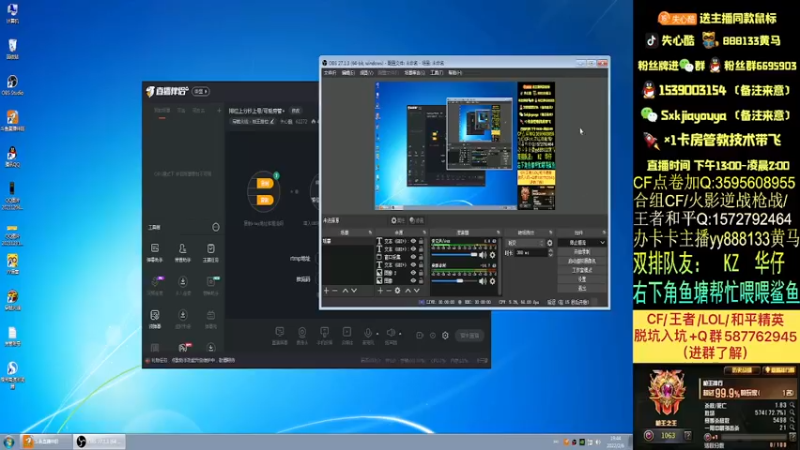Image resolution: width=800 pixels, height=450 pixels.
Task: Click the 开始录制 button in OBS Controls
Action: (x=582, y=252)
